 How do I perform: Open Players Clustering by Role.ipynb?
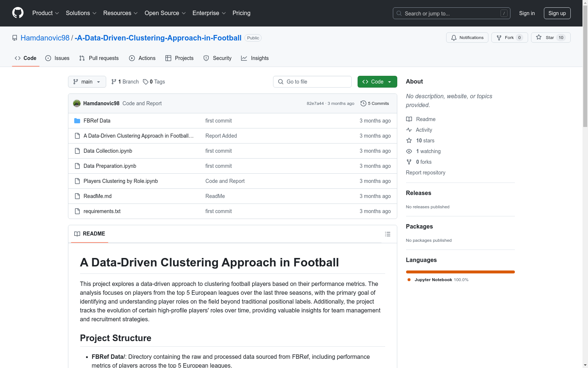click(121, 181)
